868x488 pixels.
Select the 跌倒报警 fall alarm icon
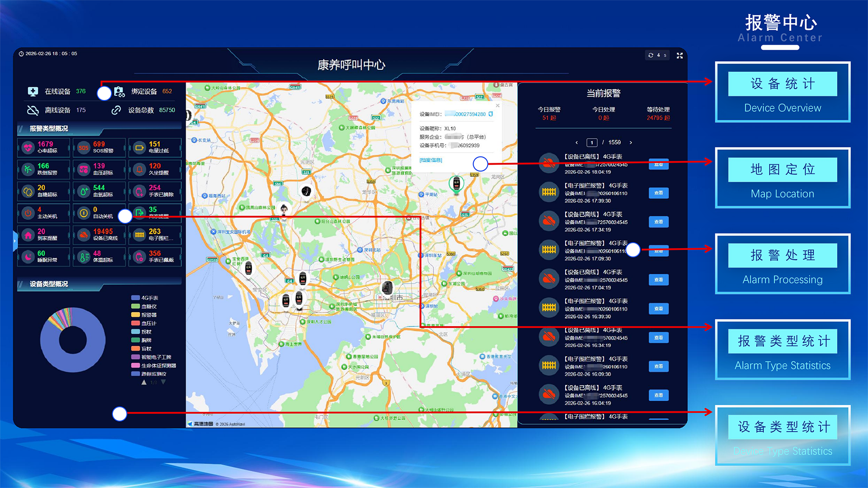28,170
